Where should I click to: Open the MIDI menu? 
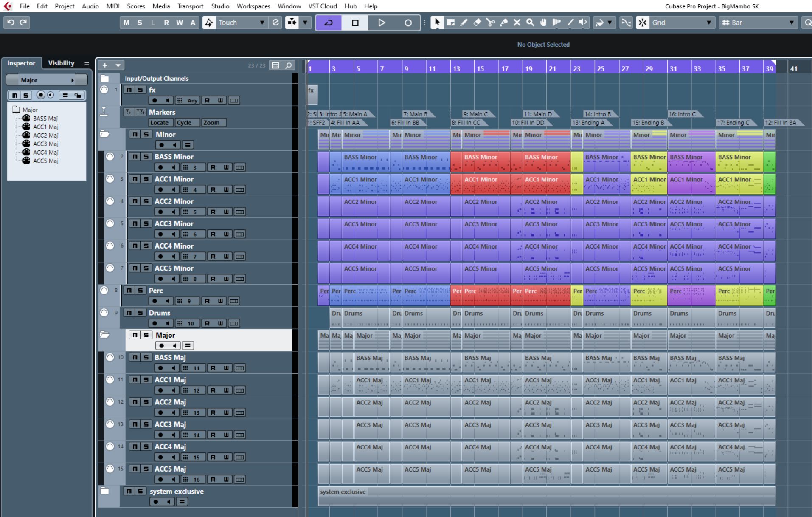tap(113, 6)
